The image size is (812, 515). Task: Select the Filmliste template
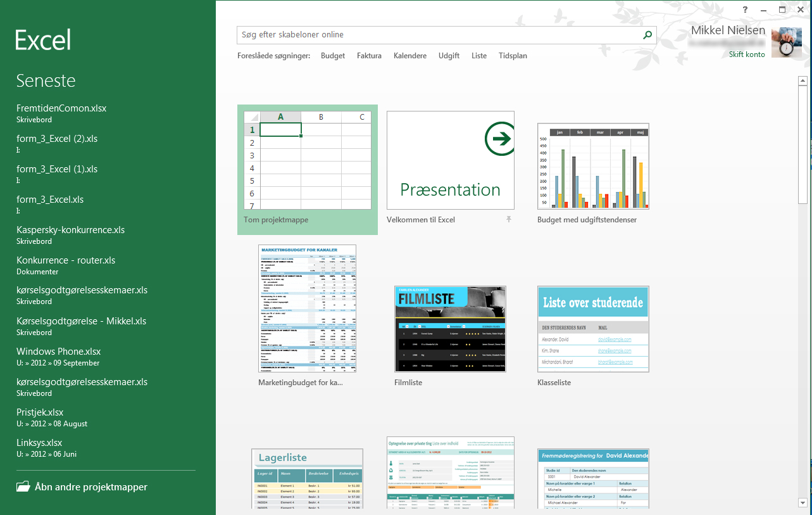click(x=450, y=329)
